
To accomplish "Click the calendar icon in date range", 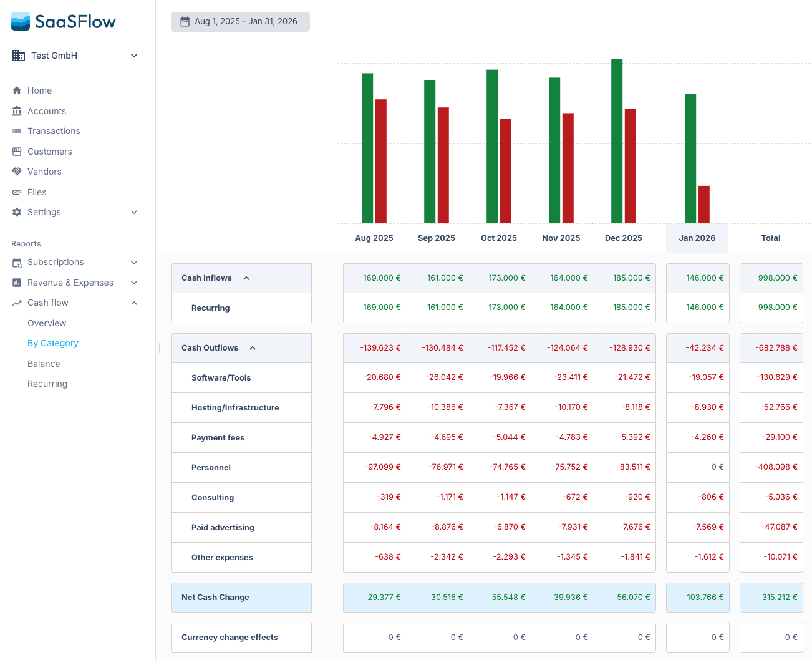I will click(x=185, y=22).
